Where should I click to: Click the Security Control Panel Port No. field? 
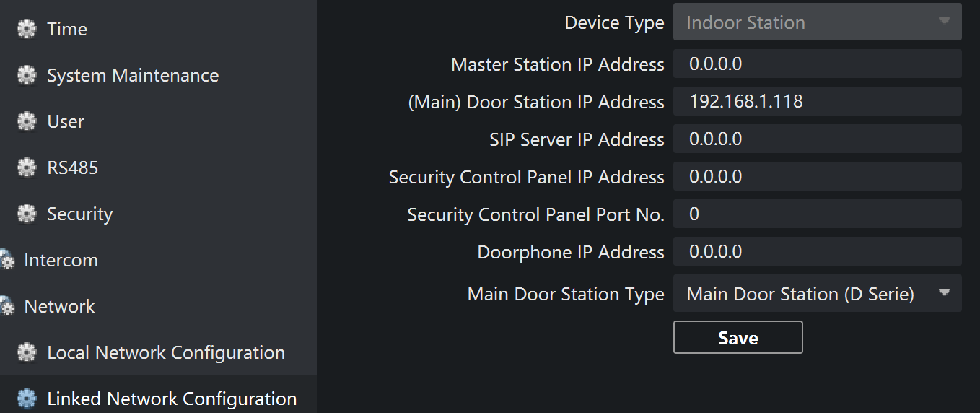tap(817, 214)
